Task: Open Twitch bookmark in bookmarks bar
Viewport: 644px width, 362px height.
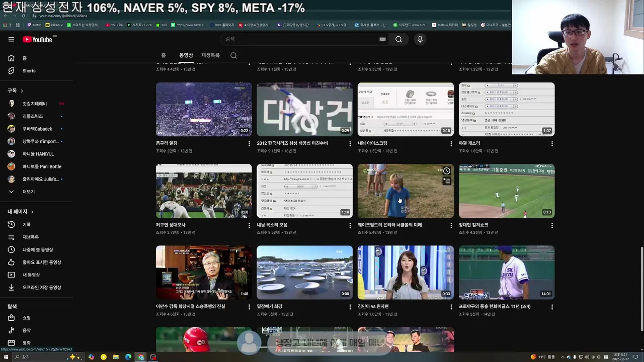Action: 34,25
